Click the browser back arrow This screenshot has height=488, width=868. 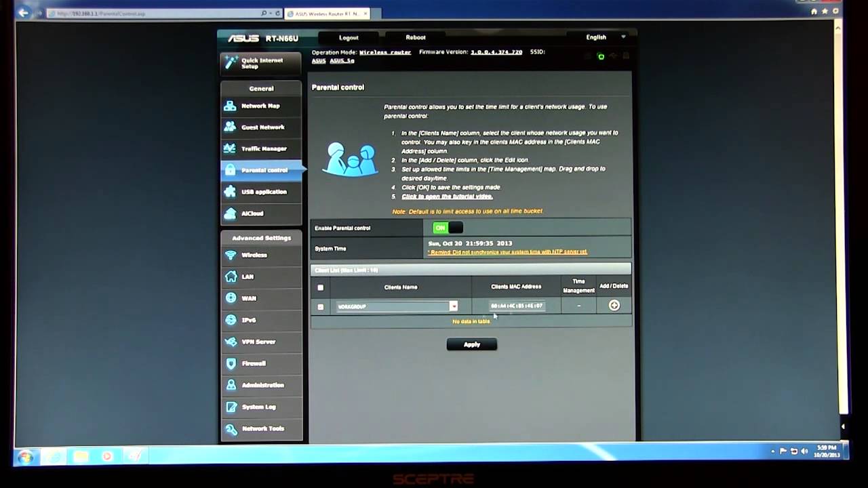pyautogui.click(x=24, y=13)
